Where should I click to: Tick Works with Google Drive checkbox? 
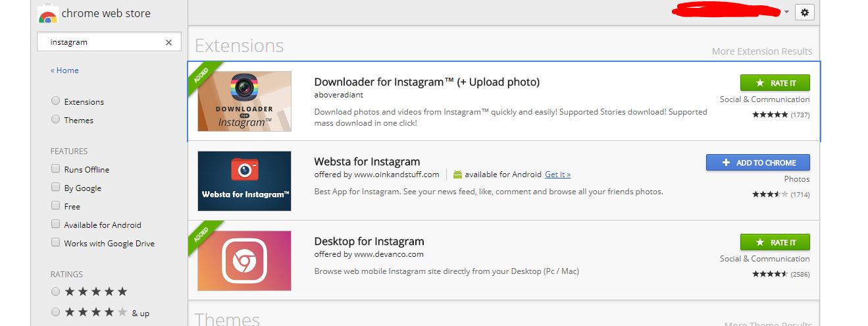[55, 243]
